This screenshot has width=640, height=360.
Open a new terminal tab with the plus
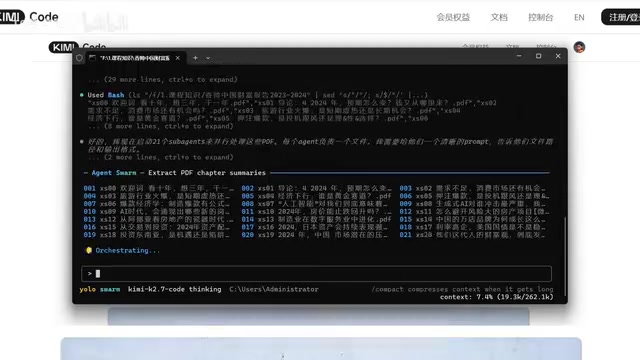(x=195, y=58)
